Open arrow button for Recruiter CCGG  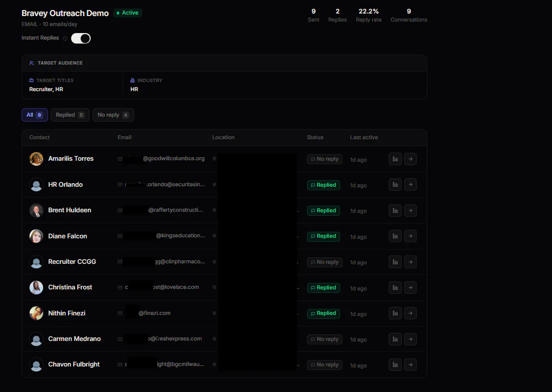(410, 262)
